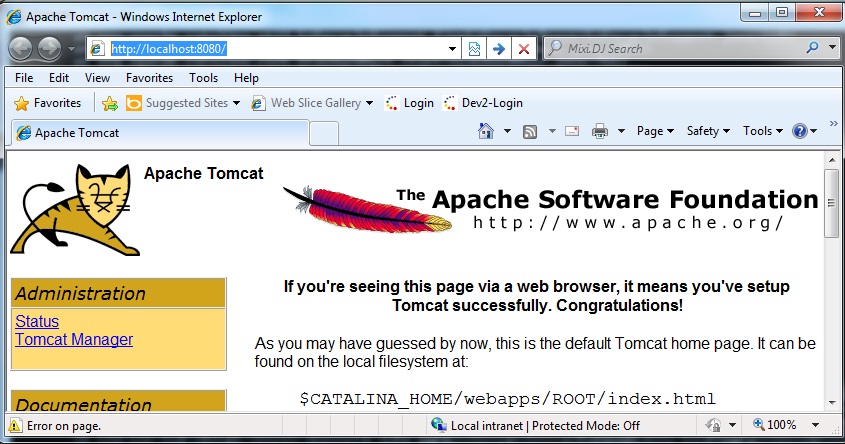Click the red Stop loading button
Viewport: 845px width, 444px height.
tap(523, 49)
